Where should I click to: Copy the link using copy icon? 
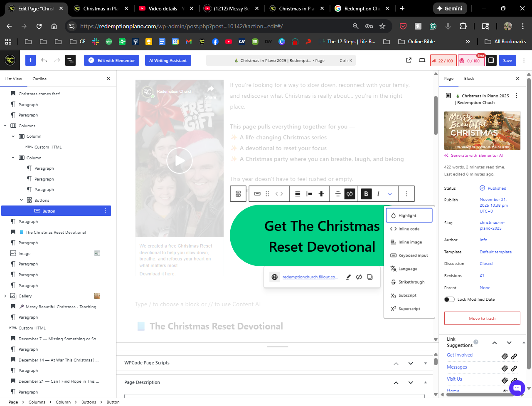[x=370, y=277]
